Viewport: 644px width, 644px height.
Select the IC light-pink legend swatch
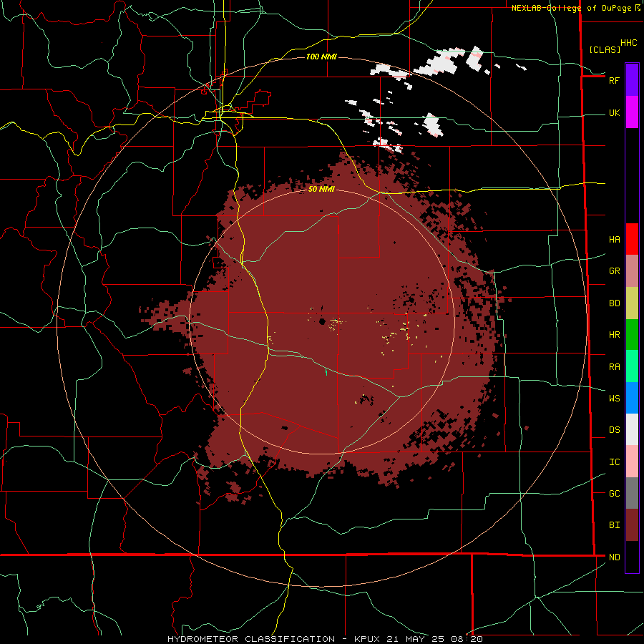pos(632,462)
